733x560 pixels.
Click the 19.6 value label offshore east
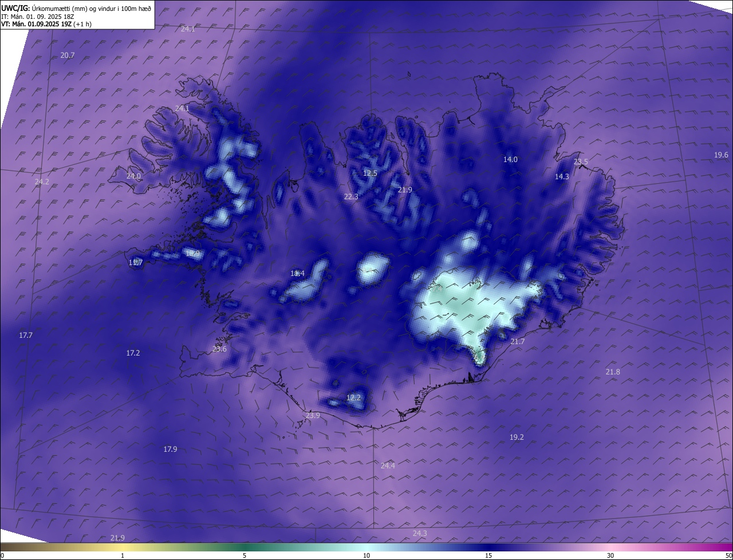coord(721,155)
